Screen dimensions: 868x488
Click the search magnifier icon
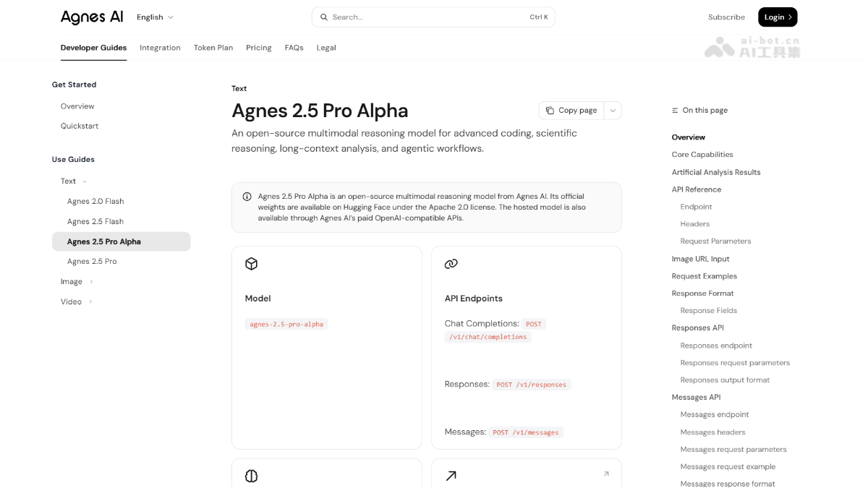tap(324, 17)
